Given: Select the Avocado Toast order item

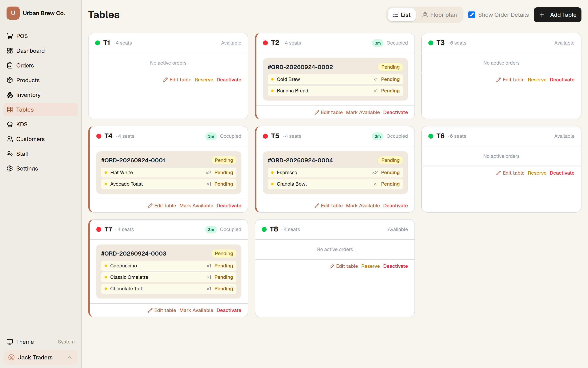Looking at the screenshot, I should tap(169, 184).
